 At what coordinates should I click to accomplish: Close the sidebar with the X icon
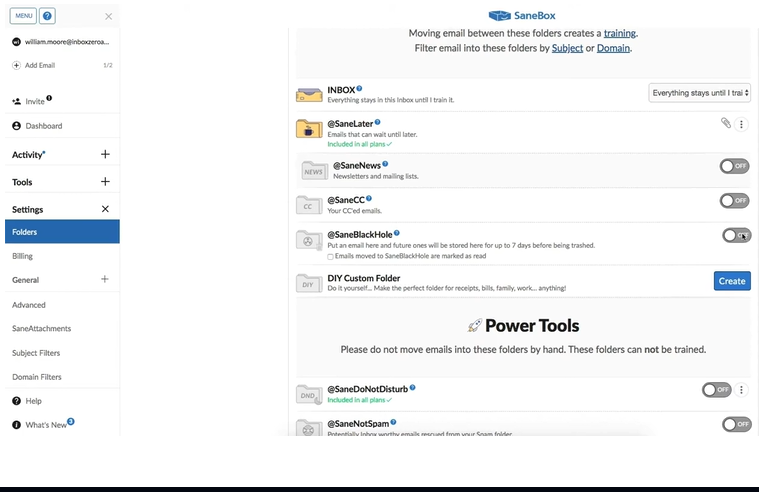[x=108, y=16]
